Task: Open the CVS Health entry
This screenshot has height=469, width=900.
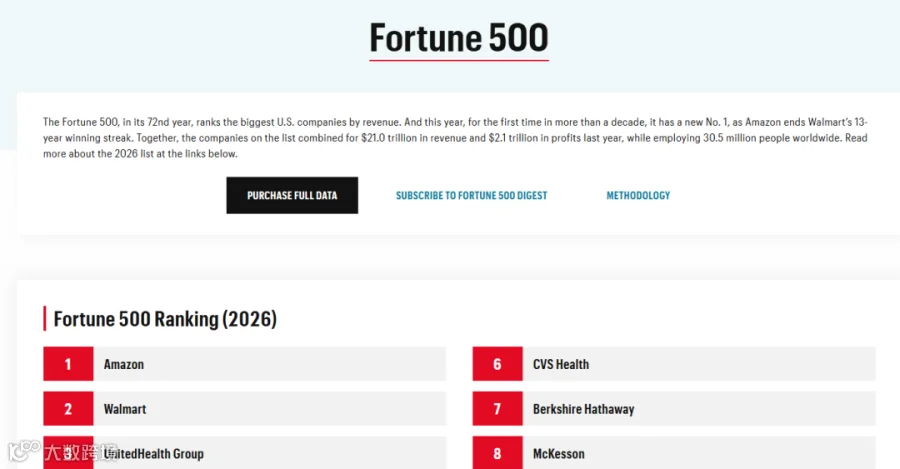Action: pyautogui.click(x=674, y=364)
